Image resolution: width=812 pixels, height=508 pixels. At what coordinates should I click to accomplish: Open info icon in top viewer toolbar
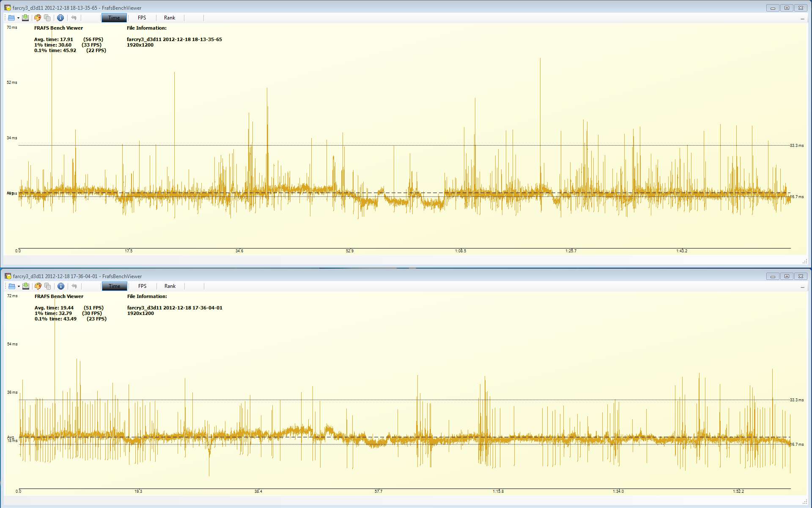60,18
